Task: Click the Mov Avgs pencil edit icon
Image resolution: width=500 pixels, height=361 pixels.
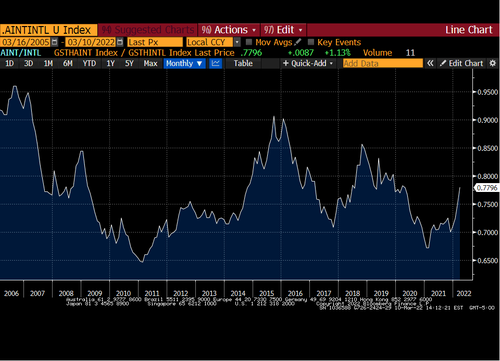Action: click(x=298, y=42)
